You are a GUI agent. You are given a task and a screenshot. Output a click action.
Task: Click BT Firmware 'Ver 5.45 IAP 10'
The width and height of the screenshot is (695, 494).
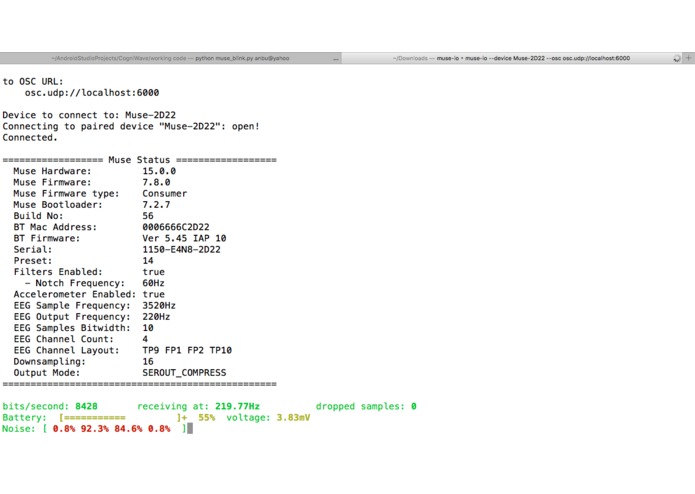[x=184, y=238]
